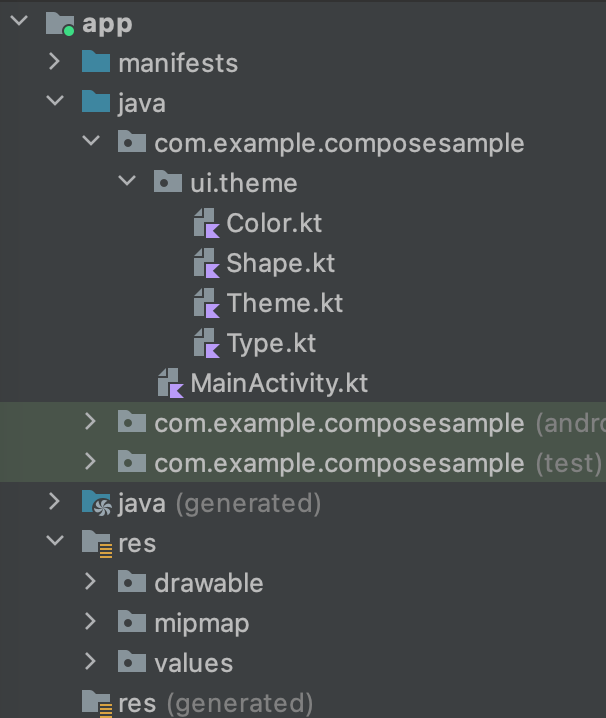The image size is (606, 718).
Task: Select the mipmap label
Action: (x=202, y=624)
